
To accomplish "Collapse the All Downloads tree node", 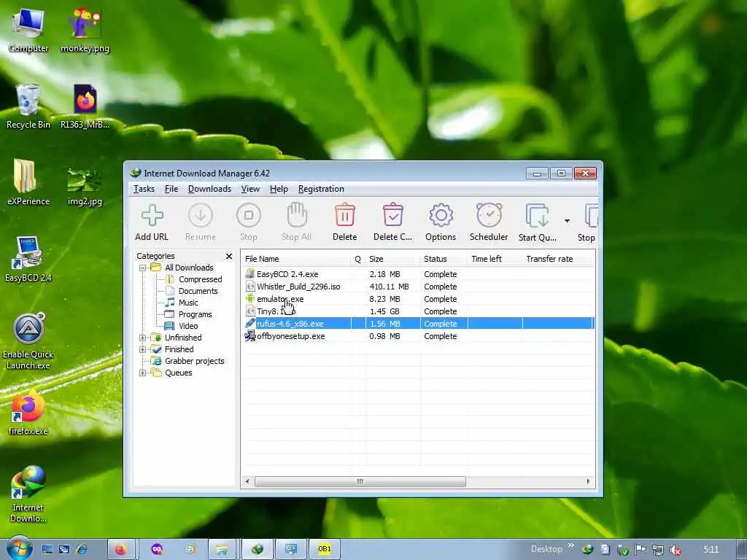I will point(142,268).
